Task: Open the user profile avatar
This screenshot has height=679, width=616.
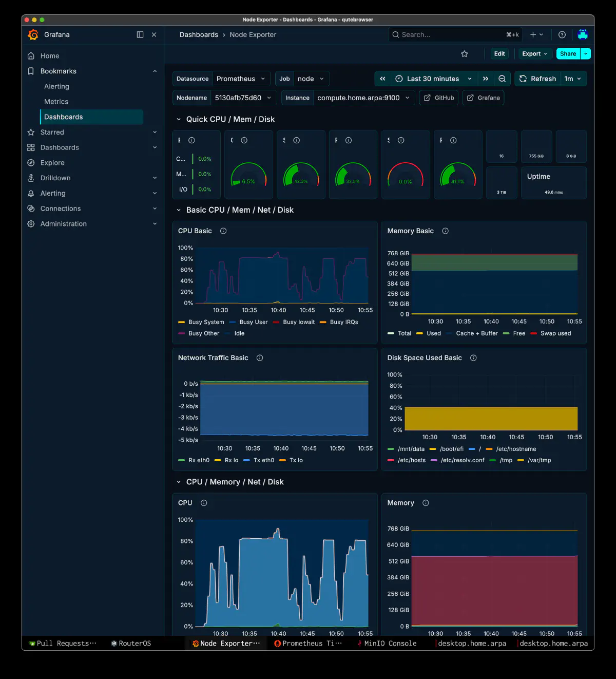Action: pos(583,34)
